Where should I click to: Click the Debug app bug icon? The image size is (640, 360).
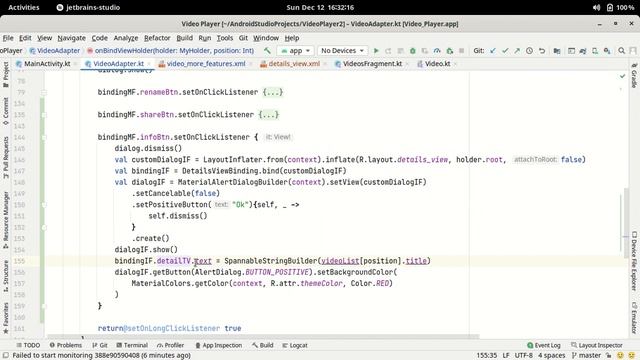click(413, 51)
